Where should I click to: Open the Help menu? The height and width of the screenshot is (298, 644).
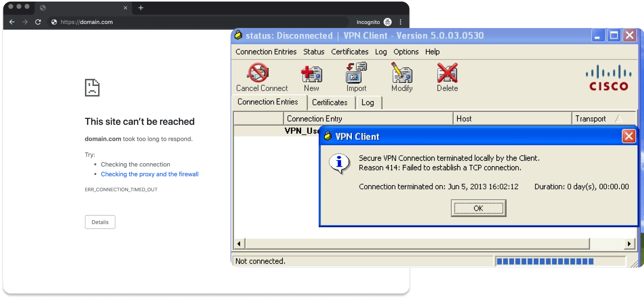tap(432, 52)
